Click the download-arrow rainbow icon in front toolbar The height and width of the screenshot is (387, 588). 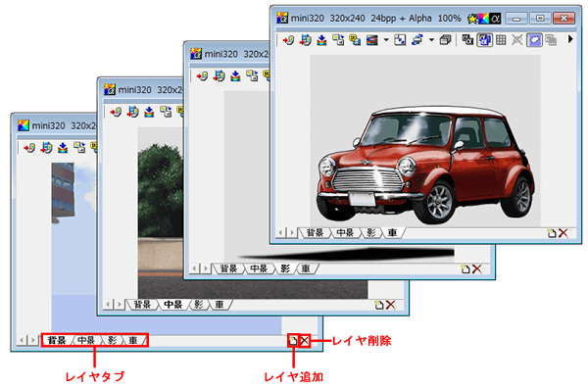point(321,40)
